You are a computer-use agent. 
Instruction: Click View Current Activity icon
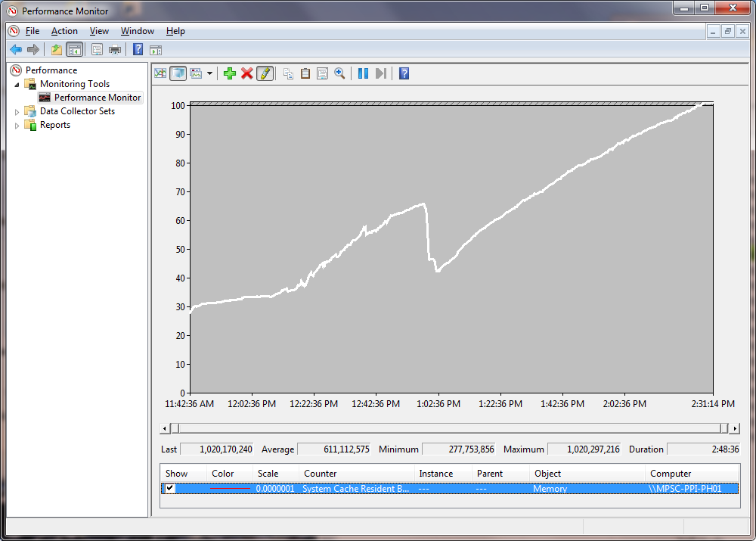pyautogui.click(x=160, y=73)
